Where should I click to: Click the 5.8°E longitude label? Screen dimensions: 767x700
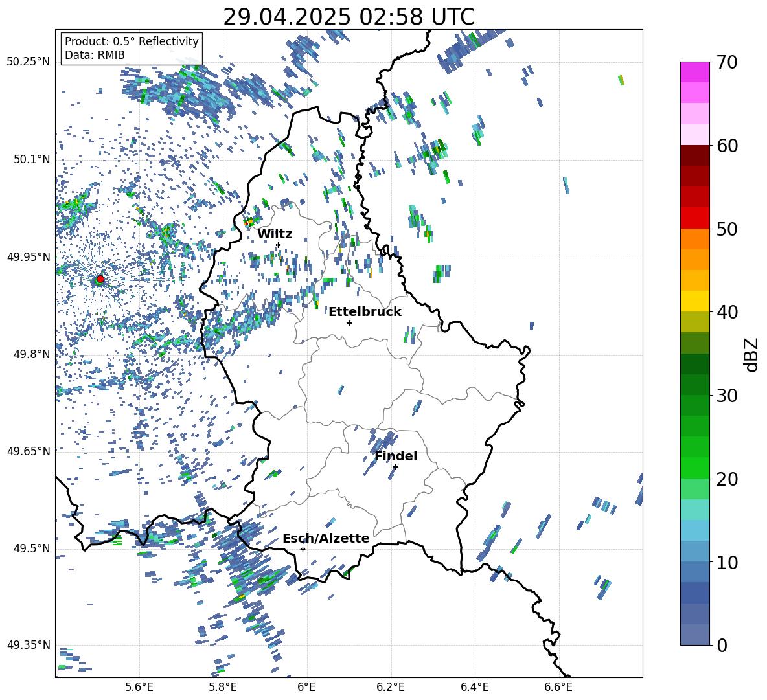point(223,687)
